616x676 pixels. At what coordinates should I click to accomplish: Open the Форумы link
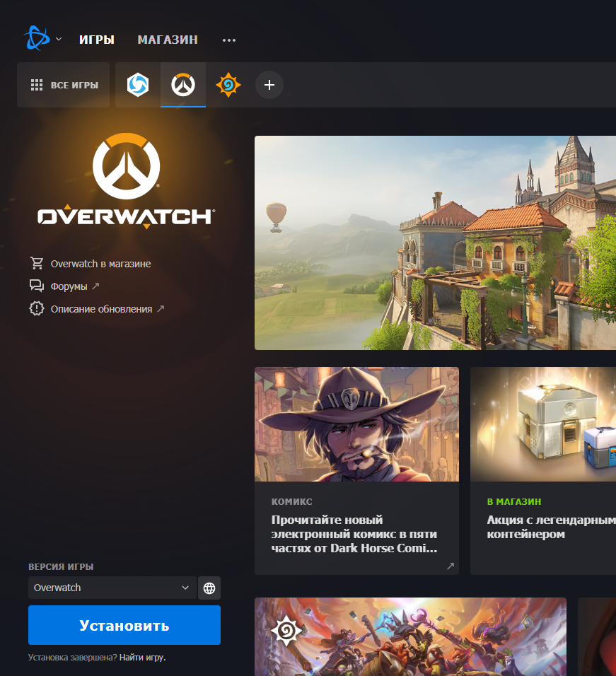coord(69,286)
